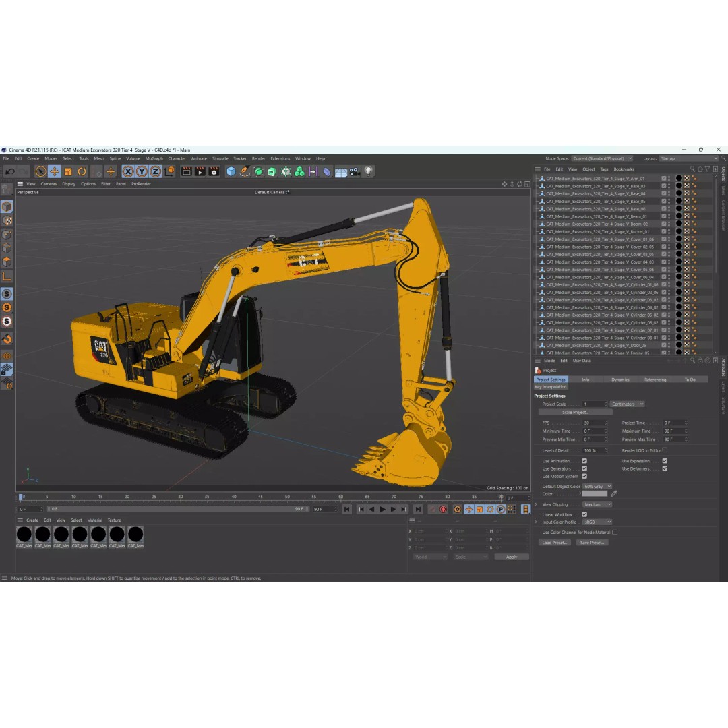Select the Live Selection tool

[41, 172]
